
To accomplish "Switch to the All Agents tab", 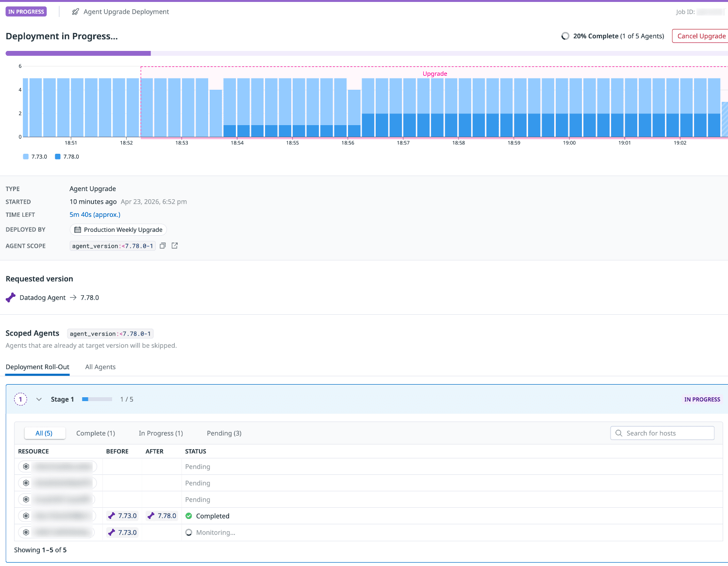I will (100, 367).
